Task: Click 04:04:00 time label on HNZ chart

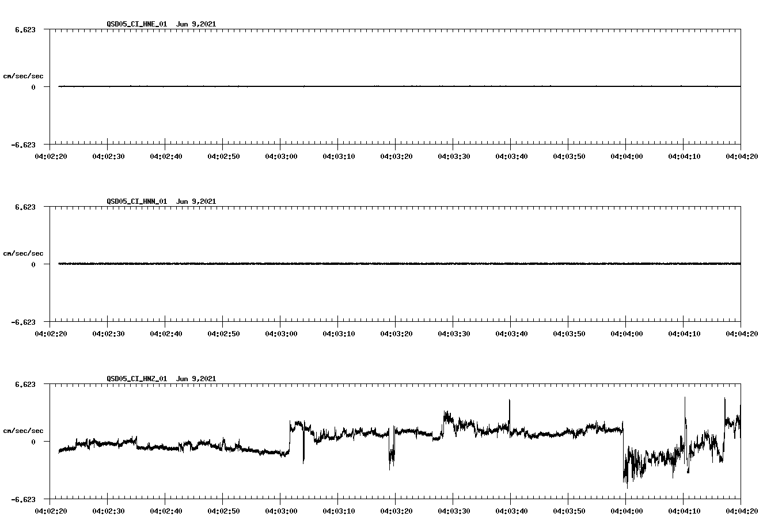Action: point(626,511)
